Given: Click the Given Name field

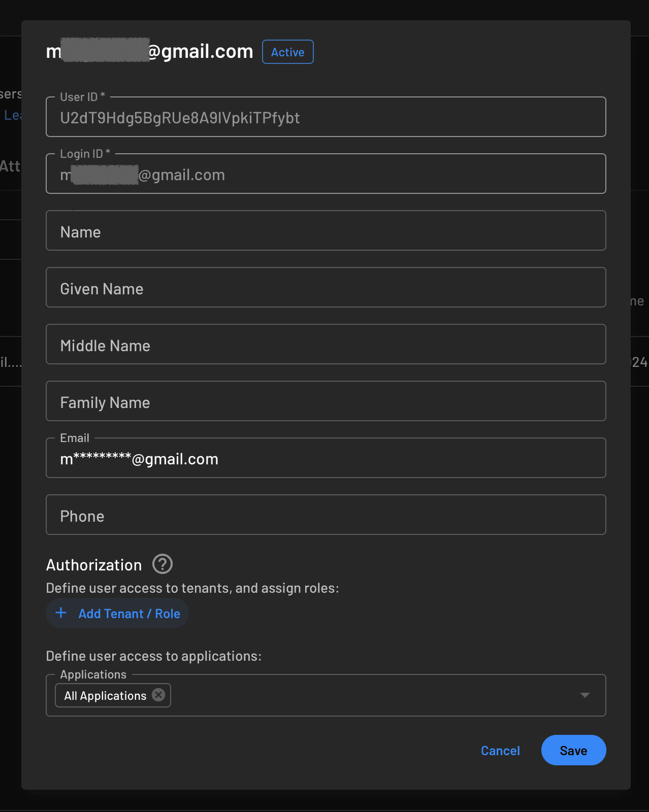Looking at the screenshot, I should pyautogui.click(x=326, y=288).
